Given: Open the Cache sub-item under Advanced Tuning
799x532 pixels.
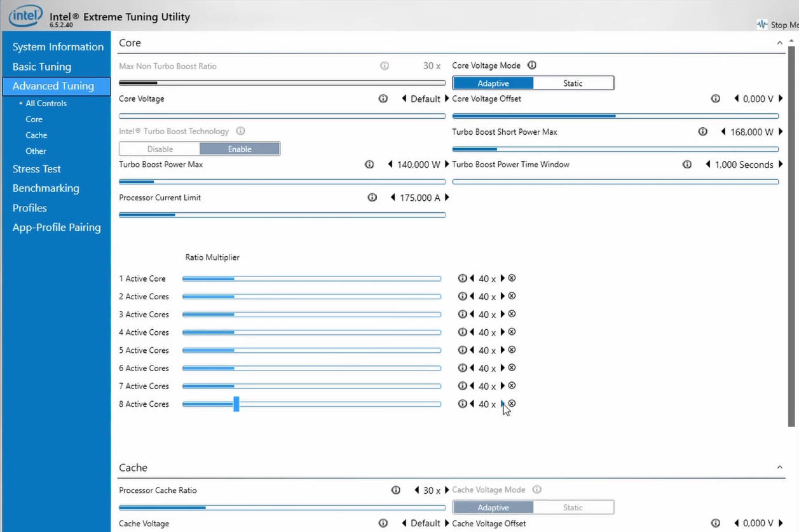Looking at the screenshot, I should [x=36, y=135].
